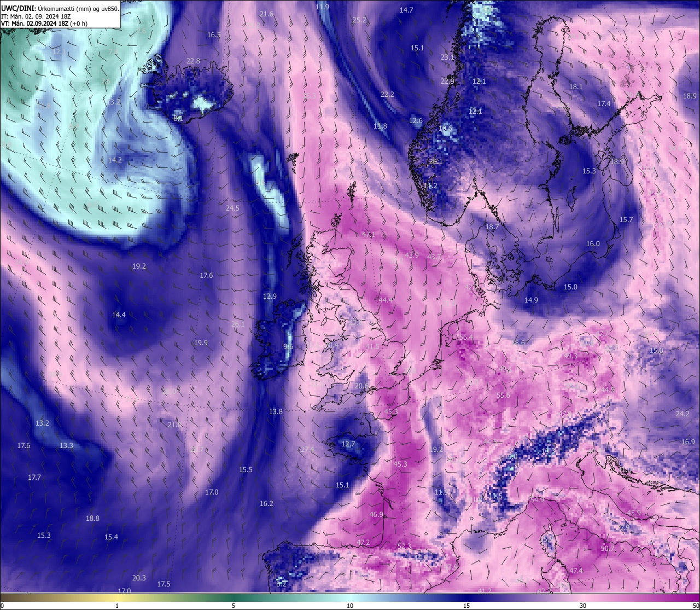Click the 52.3 value over northern Spain

tap(404, 546)
